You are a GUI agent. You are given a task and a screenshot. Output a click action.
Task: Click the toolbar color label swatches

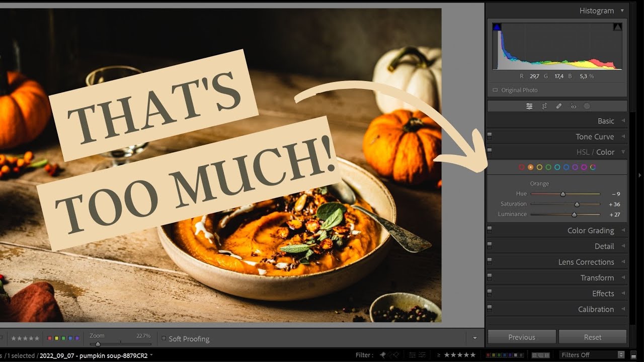[x=63, y=338]
